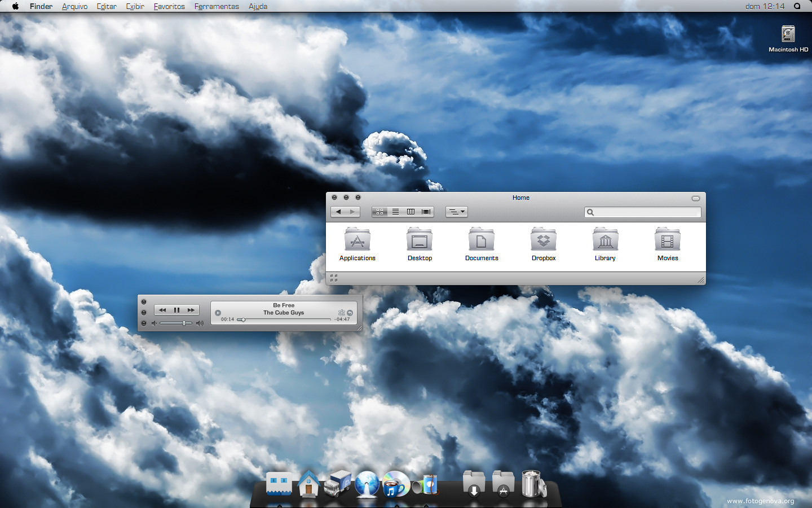Open the Macintosh HD desktop icon
The width and height of the screenshot is (812, 508).
pos(788,34)
